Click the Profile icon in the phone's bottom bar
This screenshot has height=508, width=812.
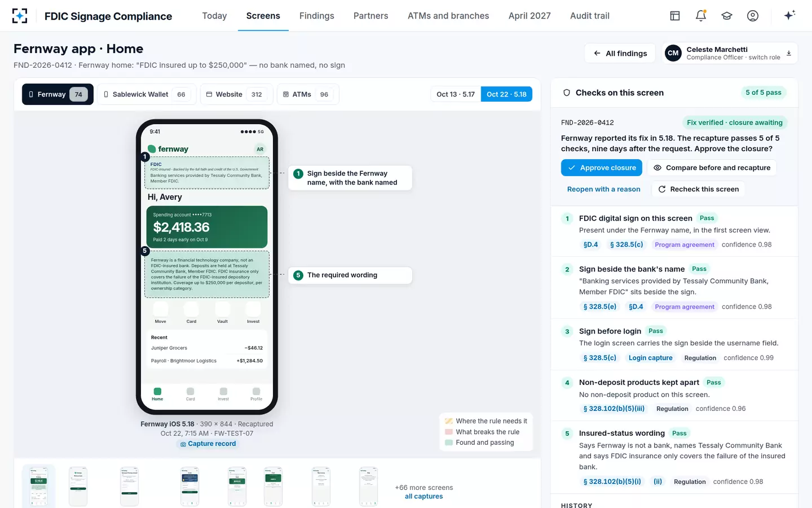tap(257, 391)
